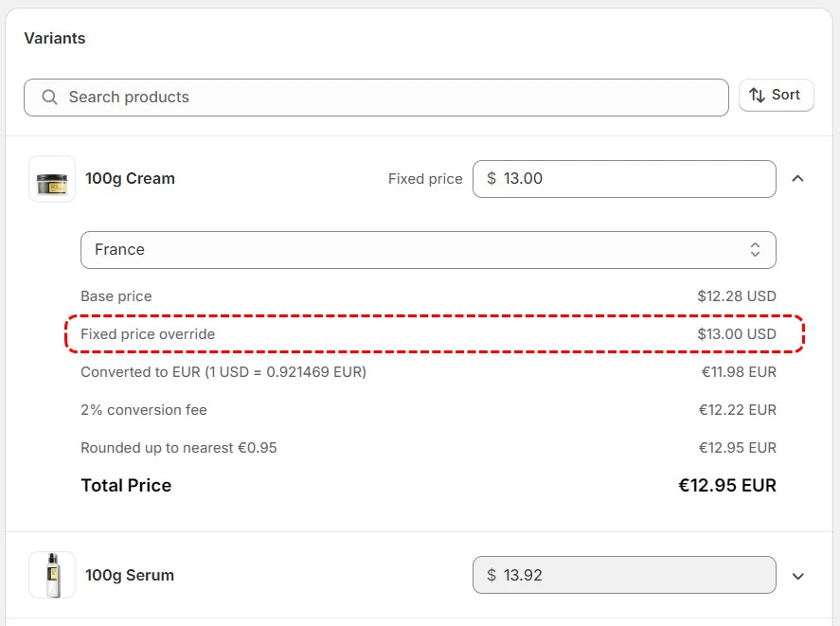The width and height of the screenshot is (840, 626).
Task: Click the France selector up-down arrows
Action: click(x=755, y=250)
